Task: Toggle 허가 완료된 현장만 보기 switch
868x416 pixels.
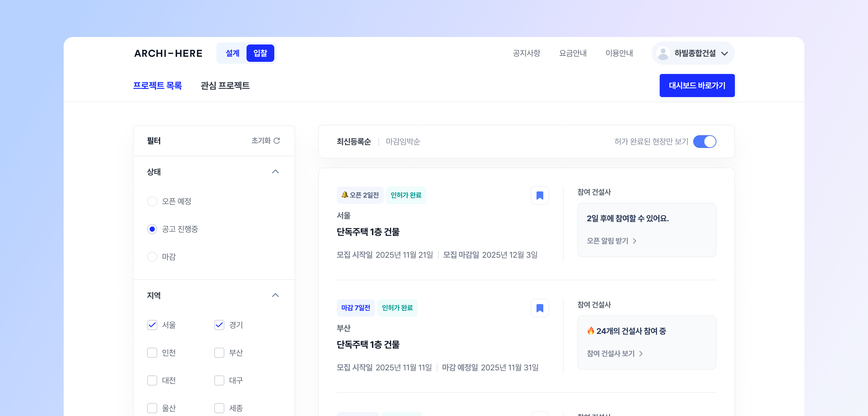Action: [x=704, y=141]
